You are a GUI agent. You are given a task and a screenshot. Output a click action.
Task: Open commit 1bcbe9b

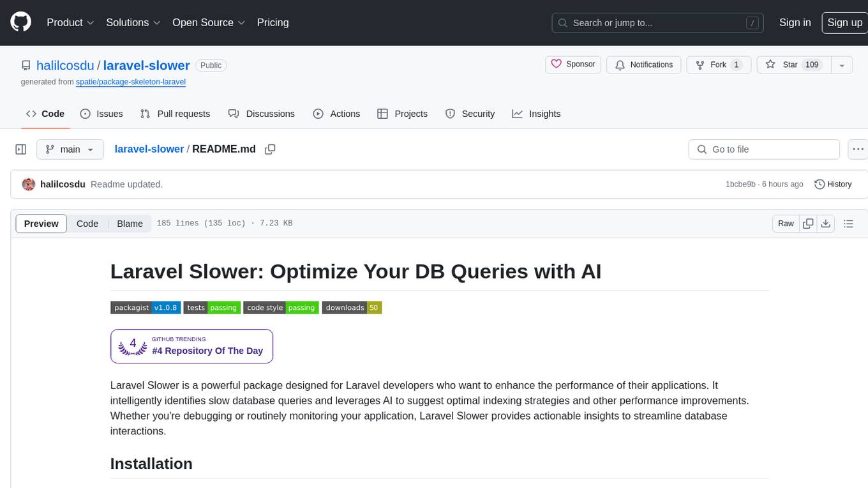740,184
